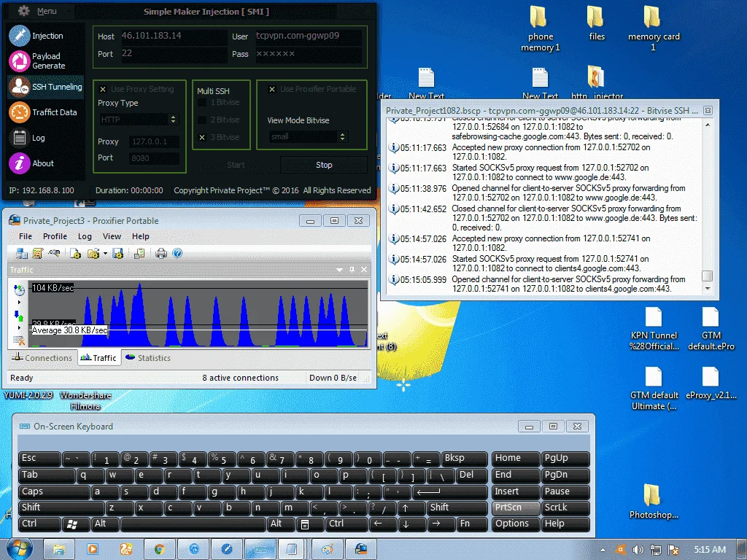Click the blue Help icon in Proxifier
747x560 pixels.
177,253
